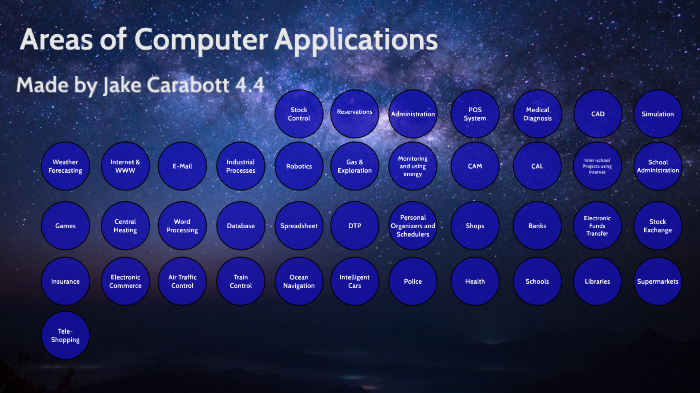700x393 pixels.
Task: Select the Air Traffic Control circle
Action: [x=182, y=281]
